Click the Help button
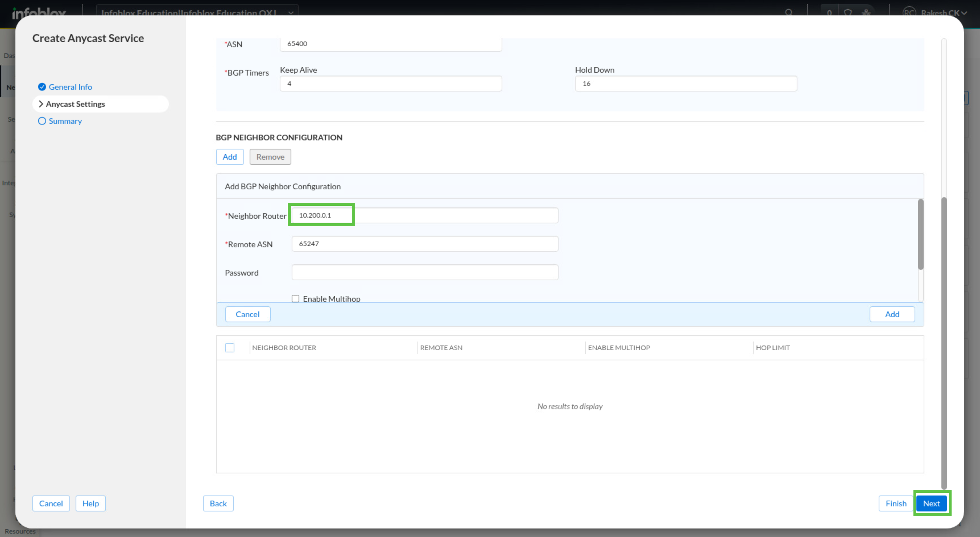 pyautogui.click(x=90, y=503)
